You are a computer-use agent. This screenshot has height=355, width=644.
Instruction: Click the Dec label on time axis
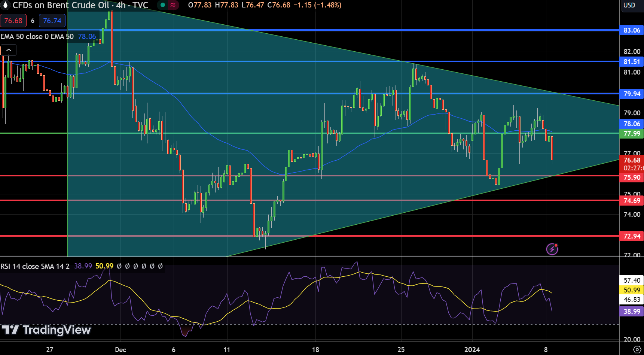click(x=120, y=350)
